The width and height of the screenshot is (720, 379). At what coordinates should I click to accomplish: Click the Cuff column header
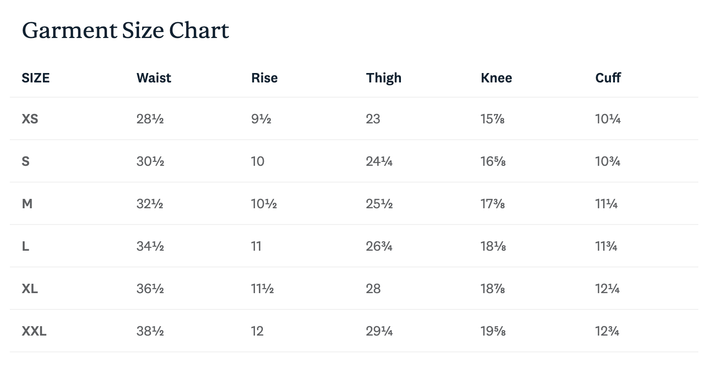pos(608,78)
